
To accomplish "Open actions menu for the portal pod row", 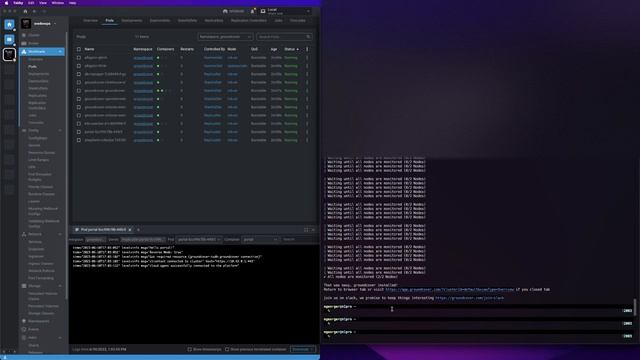I will (307, 132).
